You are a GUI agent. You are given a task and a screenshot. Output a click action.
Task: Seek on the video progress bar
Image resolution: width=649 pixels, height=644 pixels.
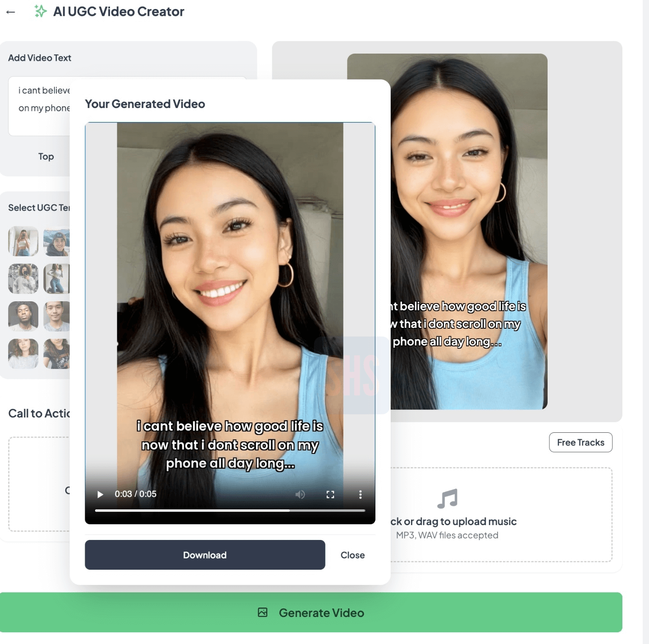(x=230, y=510)
